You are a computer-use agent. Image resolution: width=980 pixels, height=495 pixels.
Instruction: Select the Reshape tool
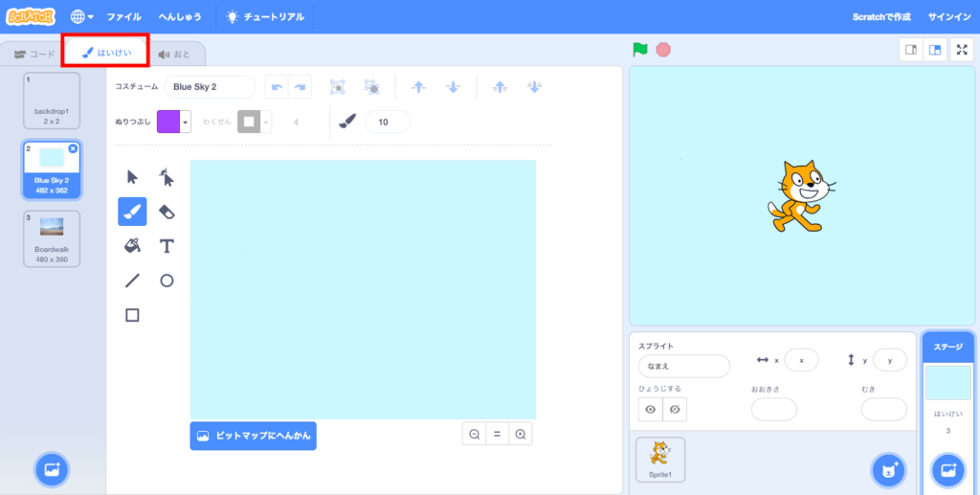[x=167, y=177]
